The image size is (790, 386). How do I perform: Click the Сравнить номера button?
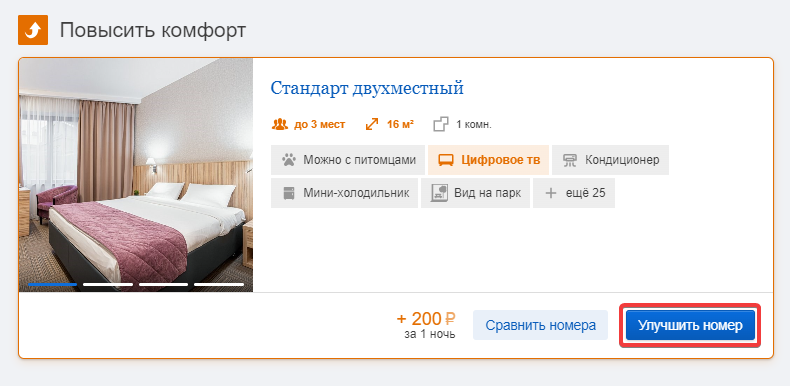click(540, 325)
